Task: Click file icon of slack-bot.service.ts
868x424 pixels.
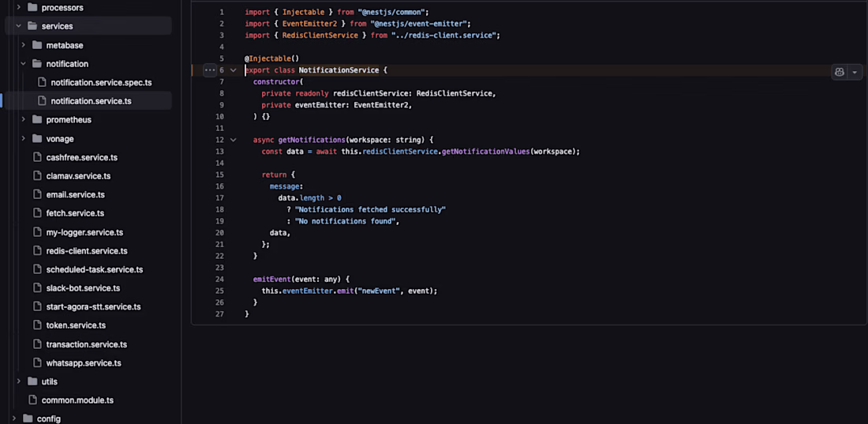Action: point(37,287)
